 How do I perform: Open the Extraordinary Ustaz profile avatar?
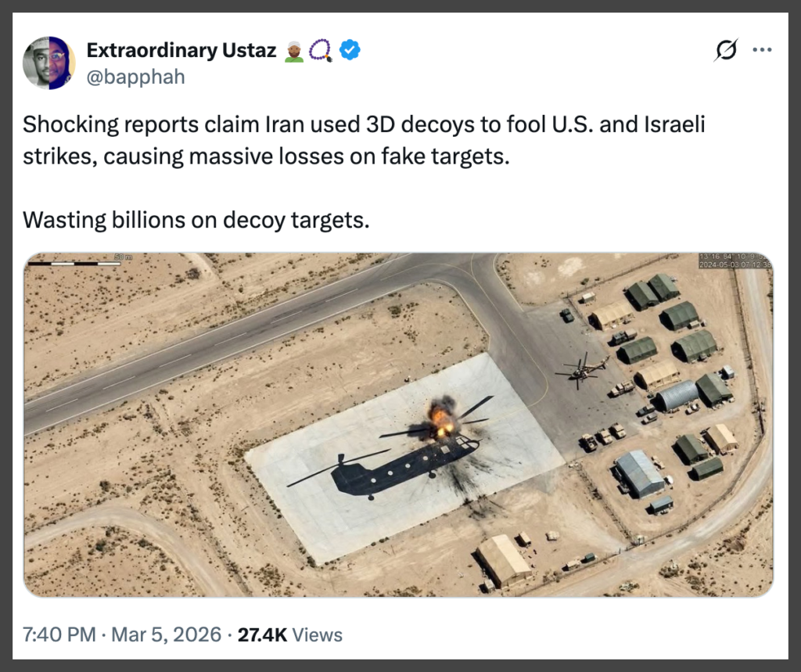[x=48, y=63]
